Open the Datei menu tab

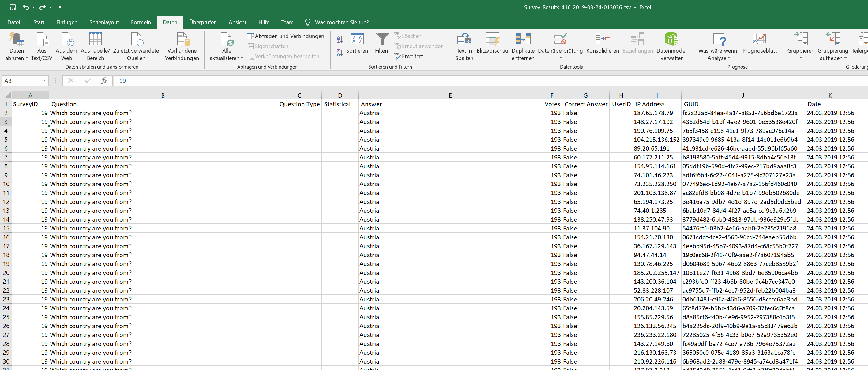click(13, 22)
